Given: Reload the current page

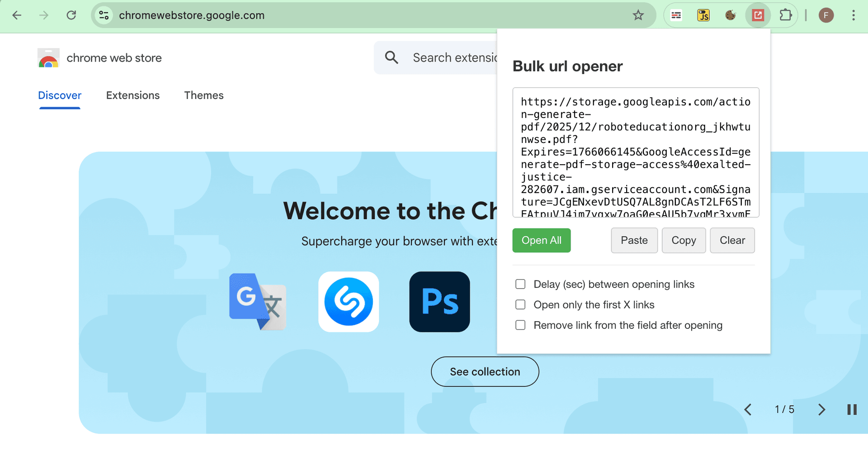Looking at the screenshot, I should tap(71, 15).
